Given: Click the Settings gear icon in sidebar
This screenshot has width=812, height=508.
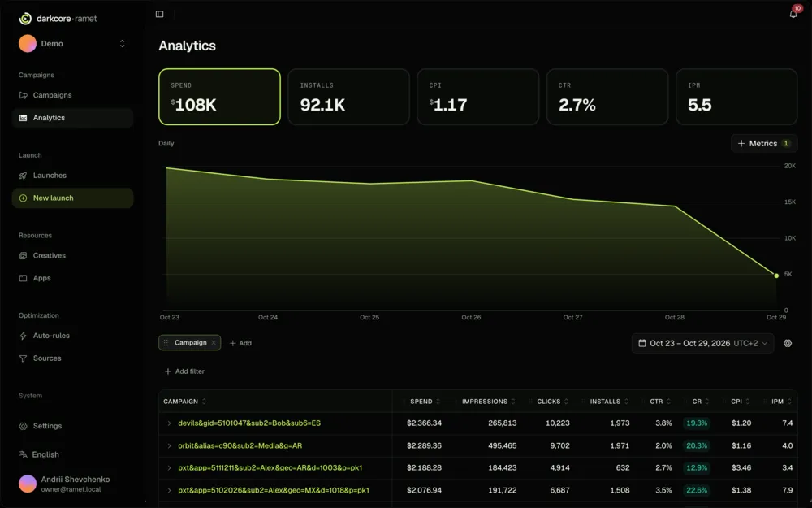Looking at the screenshot, I should [23, 426].
